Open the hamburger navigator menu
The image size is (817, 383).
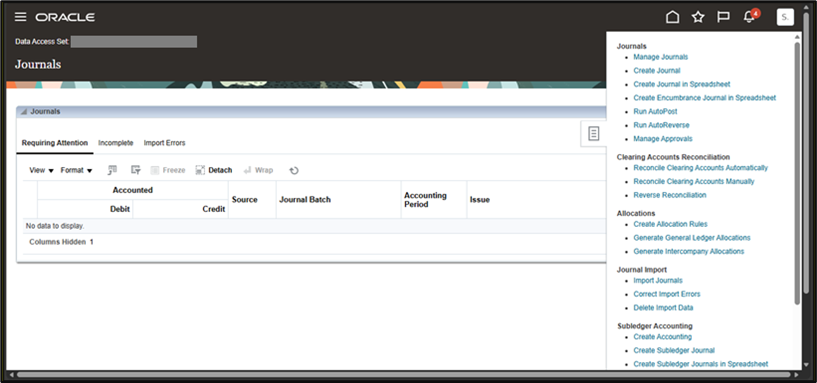point(20,17)
